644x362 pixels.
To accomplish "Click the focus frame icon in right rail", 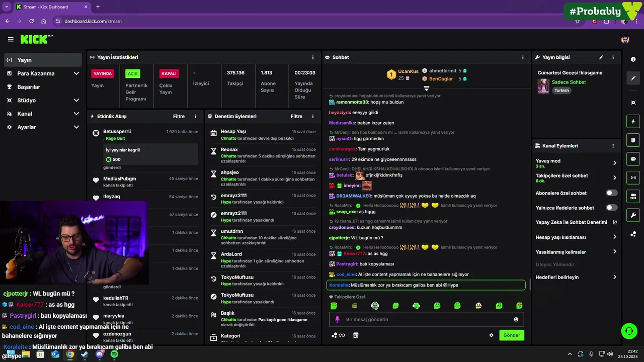I will pyautogui.click(x=633, y=103).
